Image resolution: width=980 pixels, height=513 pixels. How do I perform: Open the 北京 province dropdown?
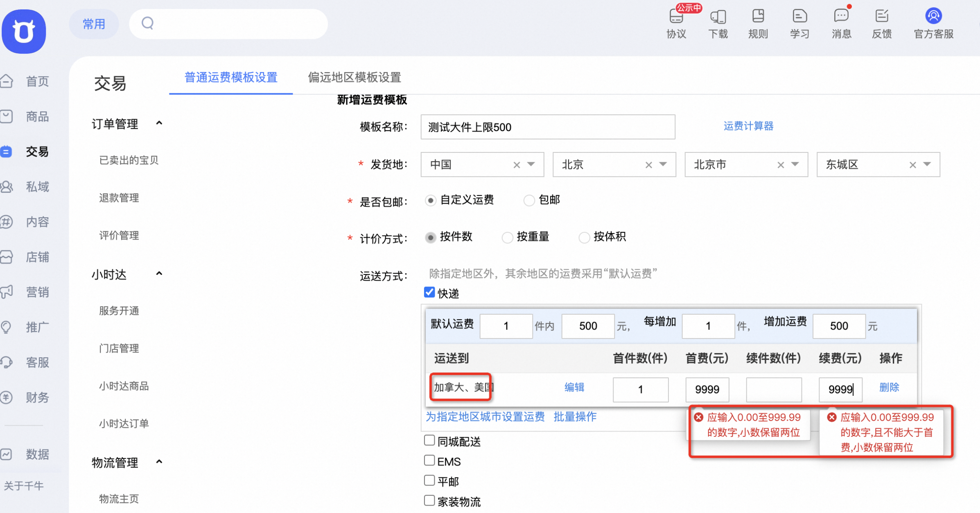(x=663, y=164)
